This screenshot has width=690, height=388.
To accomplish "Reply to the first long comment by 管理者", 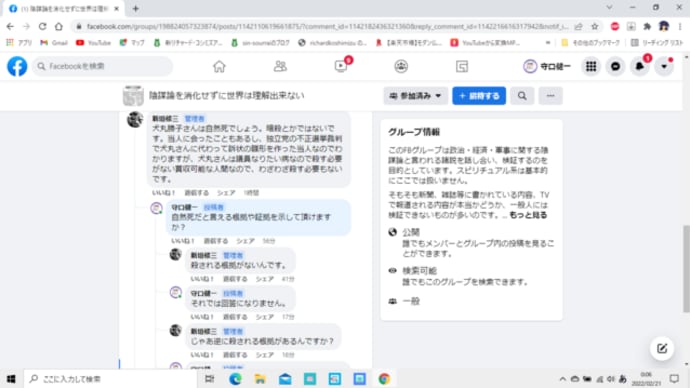I will 196,193.
